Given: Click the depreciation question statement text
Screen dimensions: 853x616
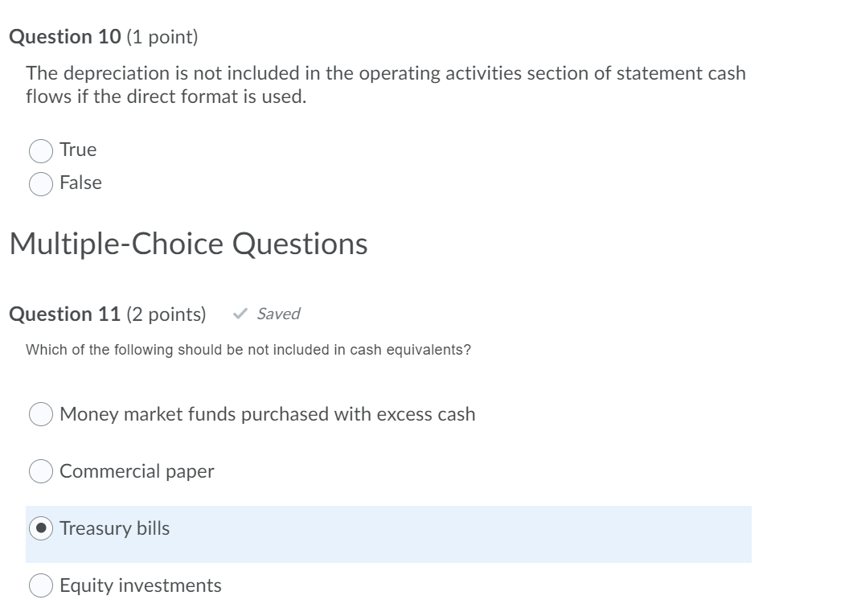Looking at the screenshot, I should [x=385, y=84].
